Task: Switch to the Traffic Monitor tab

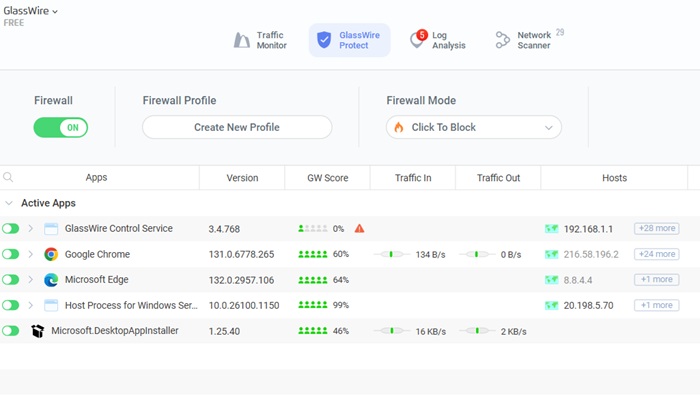Action: coord(260,40)
